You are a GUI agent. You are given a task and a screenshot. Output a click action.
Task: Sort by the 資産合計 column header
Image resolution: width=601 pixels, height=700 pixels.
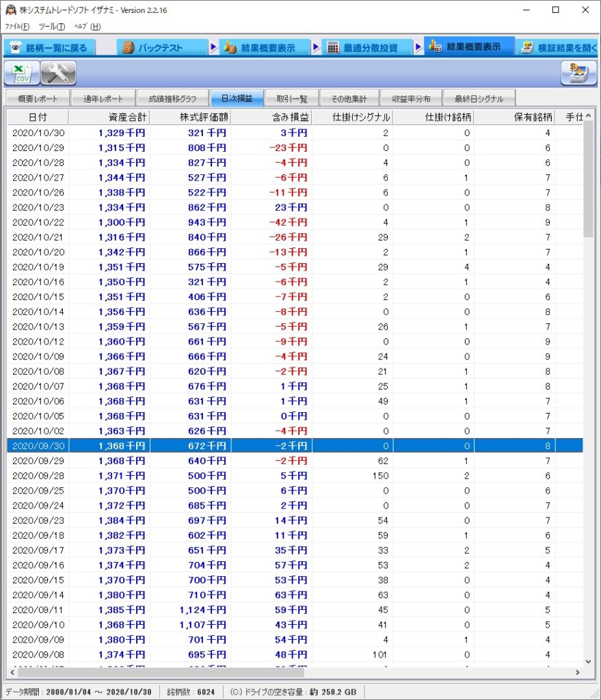109,117
